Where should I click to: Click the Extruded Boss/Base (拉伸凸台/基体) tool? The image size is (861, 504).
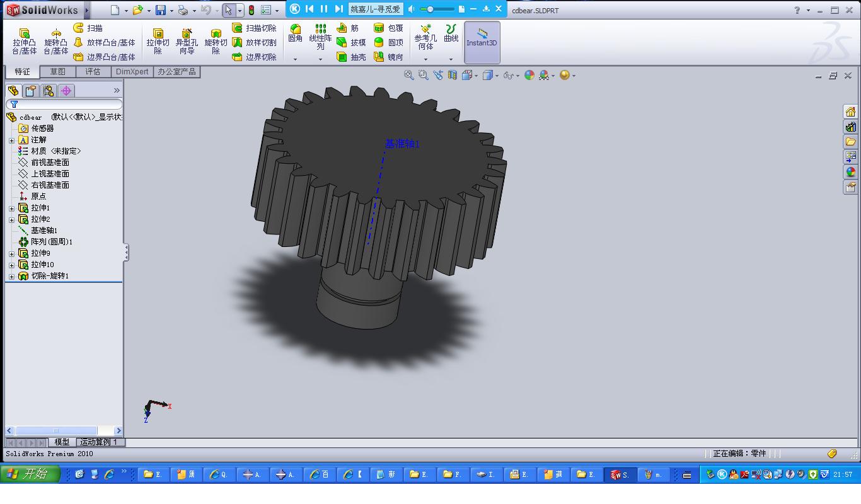pyautogui.click(x=25, y=42)
